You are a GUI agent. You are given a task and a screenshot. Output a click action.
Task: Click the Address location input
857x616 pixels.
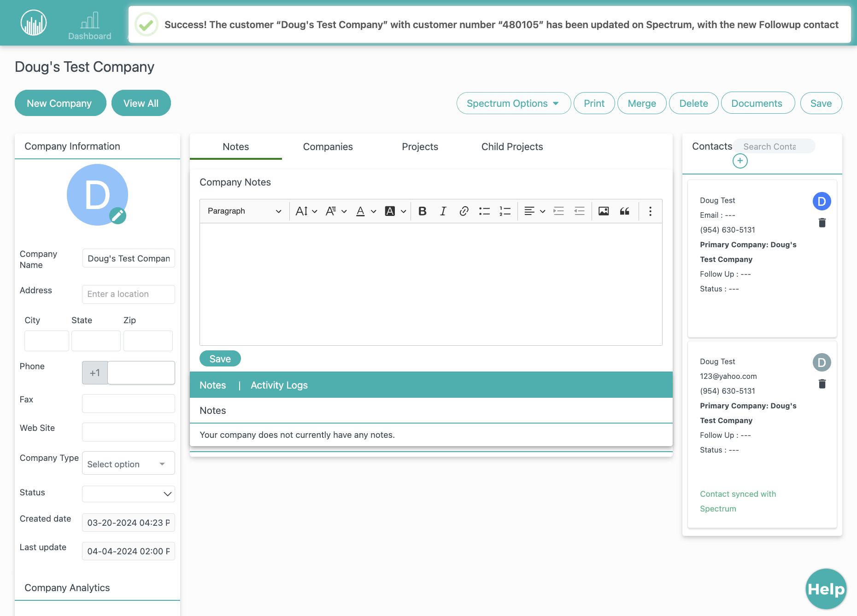point(129,294)
